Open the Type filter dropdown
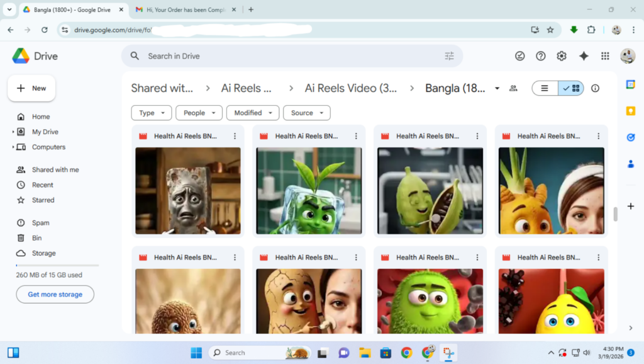The height and width of the screenshot is (364, 644). pyautogui.click(x=152, y=113)
